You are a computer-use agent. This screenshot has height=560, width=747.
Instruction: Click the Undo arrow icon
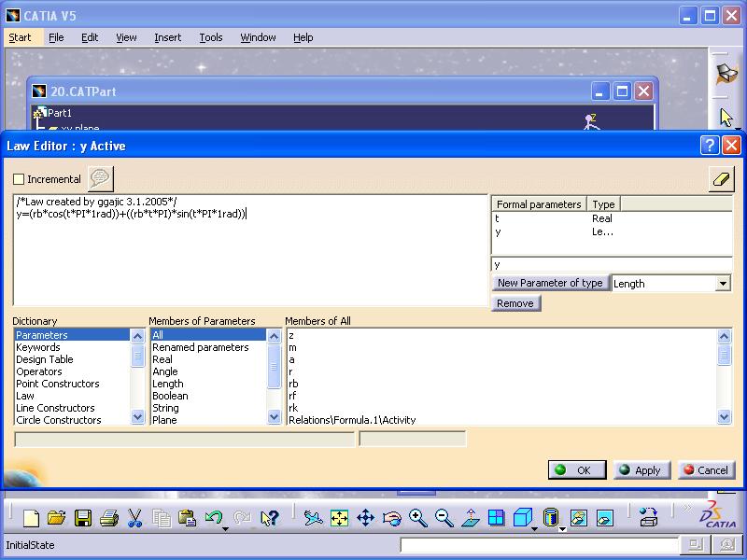pos(214,518)
